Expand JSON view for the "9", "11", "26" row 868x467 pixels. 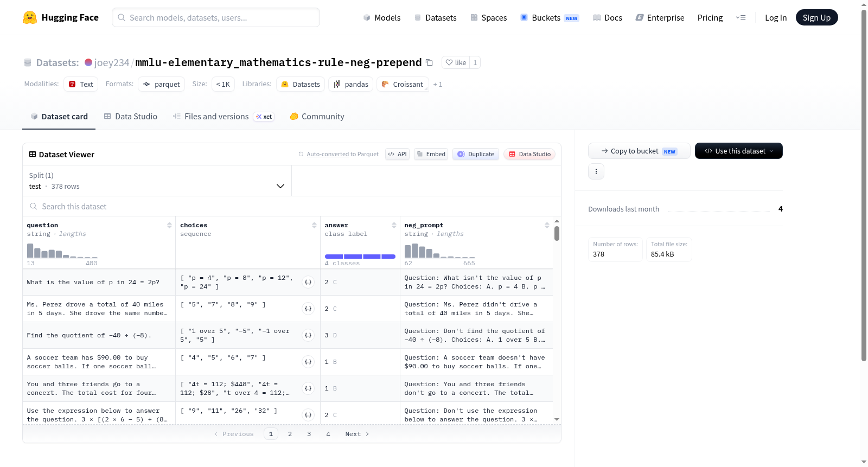(308, 415)
